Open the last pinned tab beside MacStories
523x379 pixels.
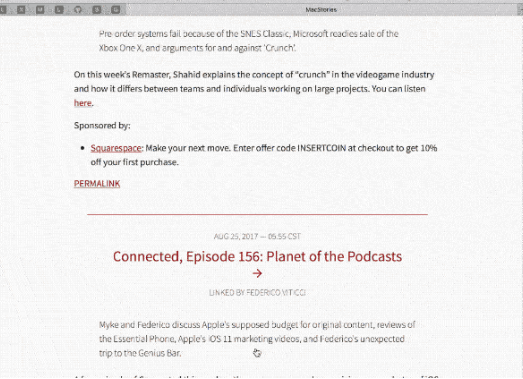115,10
